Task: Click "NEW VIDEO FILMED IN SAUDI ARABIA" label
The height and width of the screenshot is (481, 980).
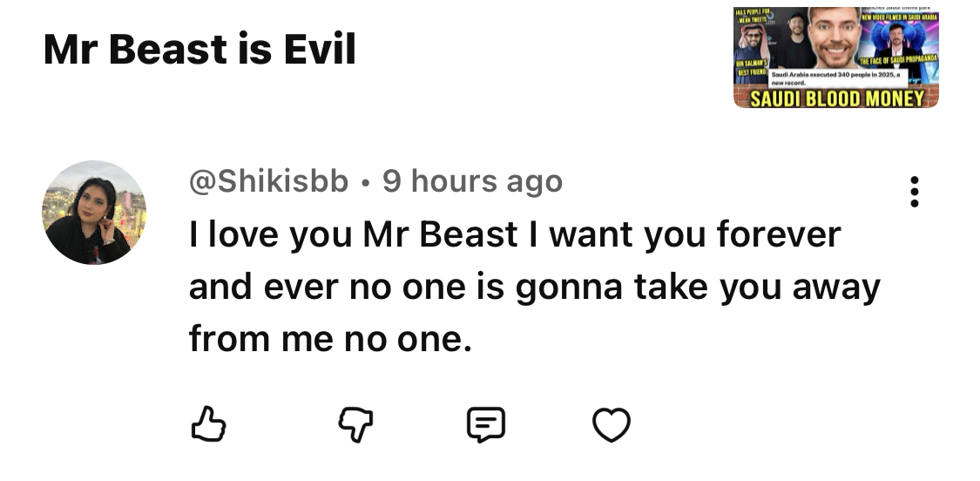Action: pos(897,17)
